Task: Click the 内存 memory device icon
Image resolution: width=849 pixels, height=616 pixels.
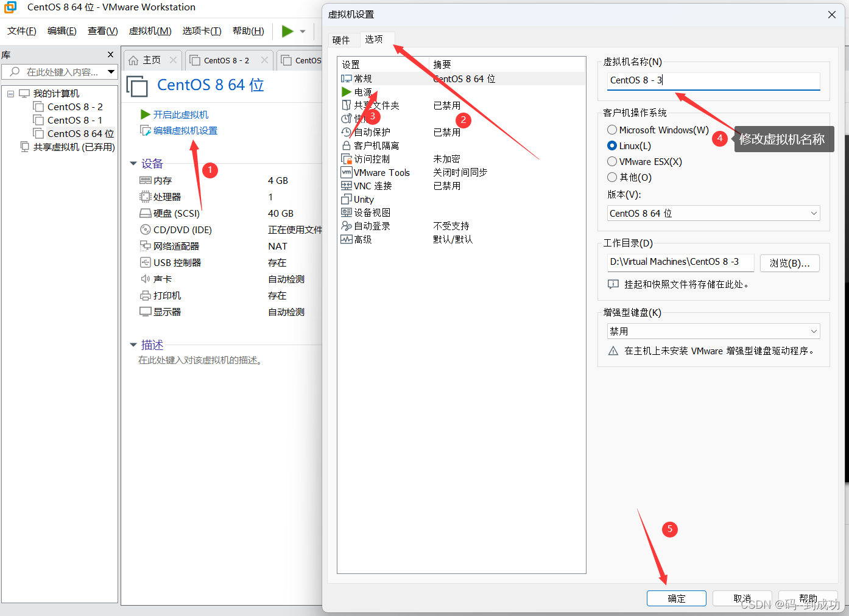Action: (146, 180)
